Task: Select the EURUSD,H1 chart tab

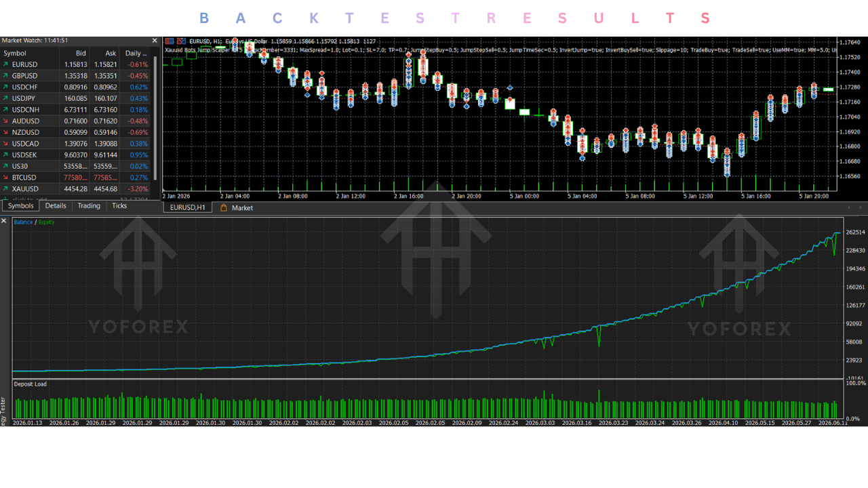Action: pyautogui.click(x=188, y=208)
